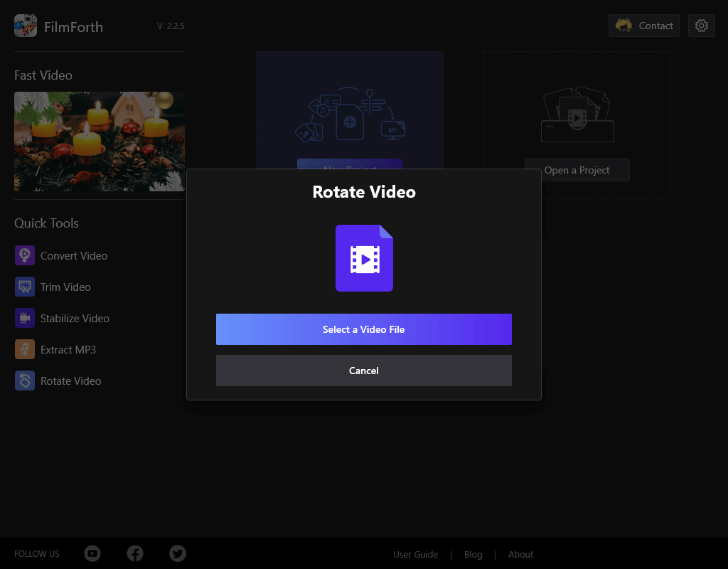Click Open a Project
Screen dimensions: 728x569
coord(577,169)
